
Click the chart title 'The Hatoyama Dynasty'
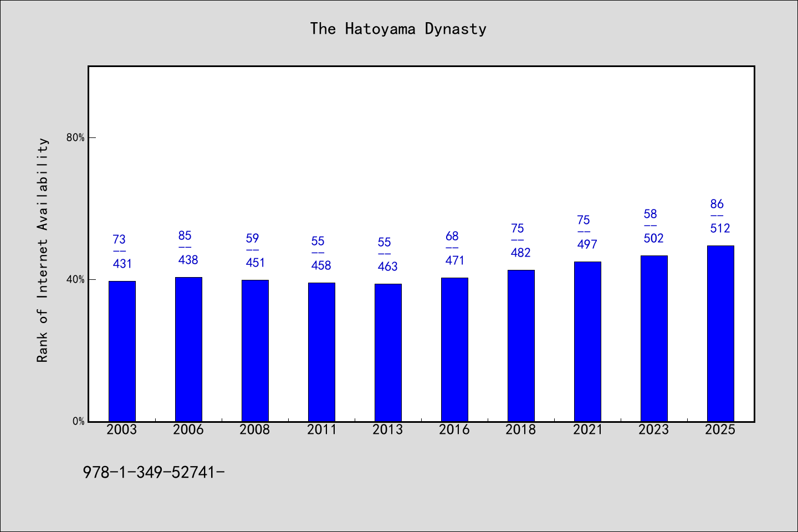398,29
